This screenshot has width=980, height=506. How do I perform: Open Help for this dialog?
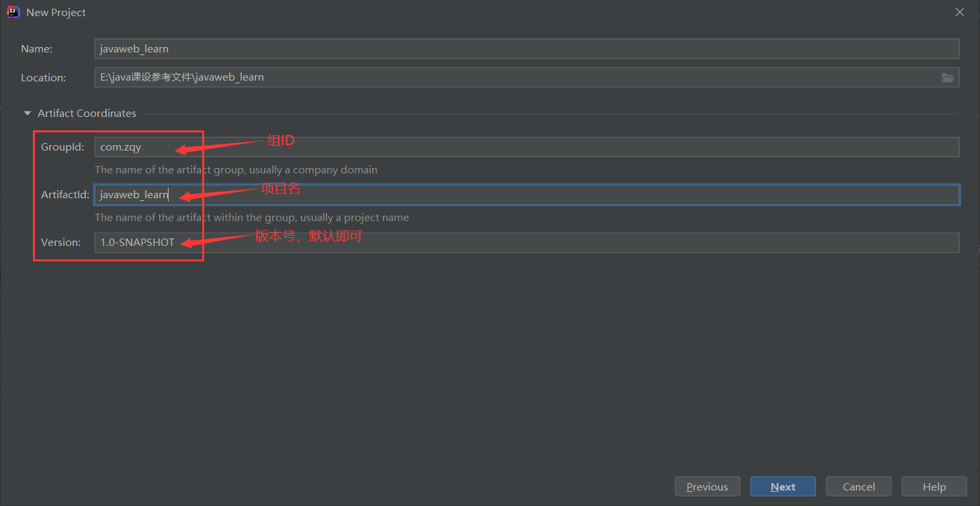pos(934,487)
